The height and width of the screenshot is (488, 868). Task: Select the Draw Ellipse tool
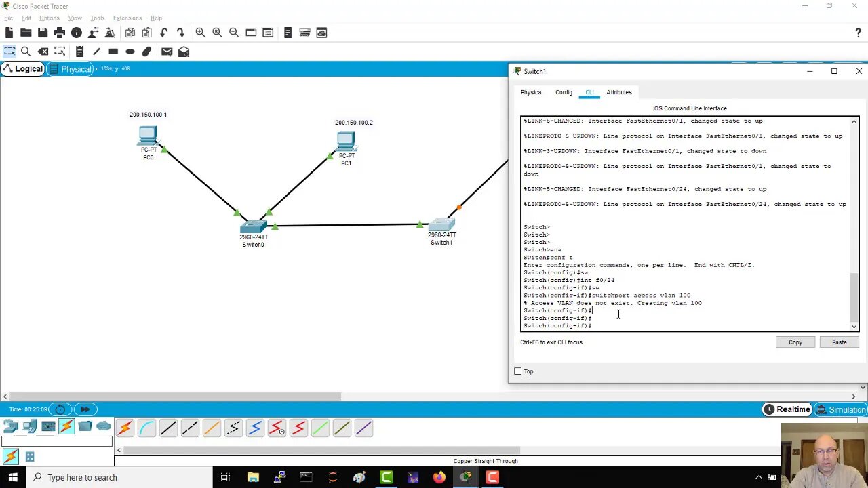[130, 52]
